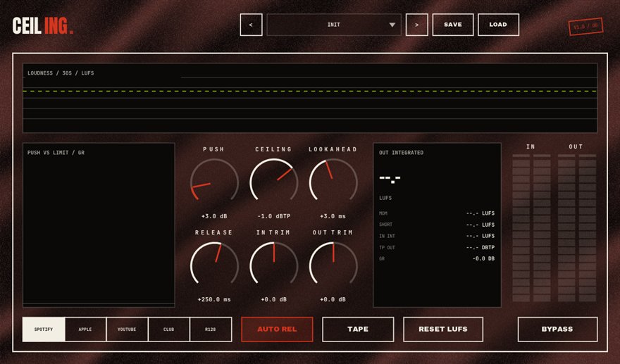Screen dimensions: 620x364
Task: Select the R128 loudness target
Action: click(211, 330)
